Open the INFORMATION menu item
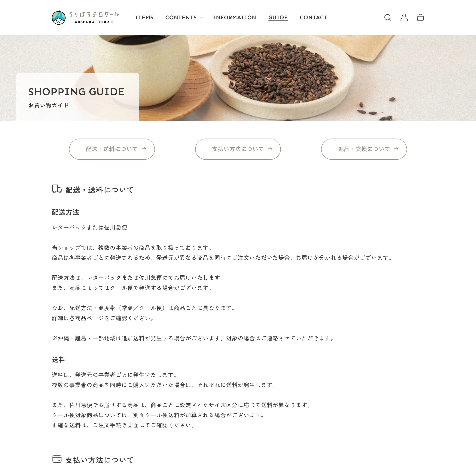The image size is (476, 476). pyautogui.click(x=235, y=17)
